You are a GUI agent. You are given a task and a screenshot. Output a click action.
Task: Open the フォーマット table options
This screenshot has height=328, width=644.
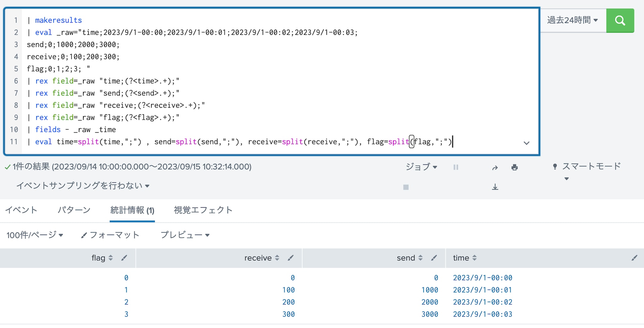(x=110, y=235)
